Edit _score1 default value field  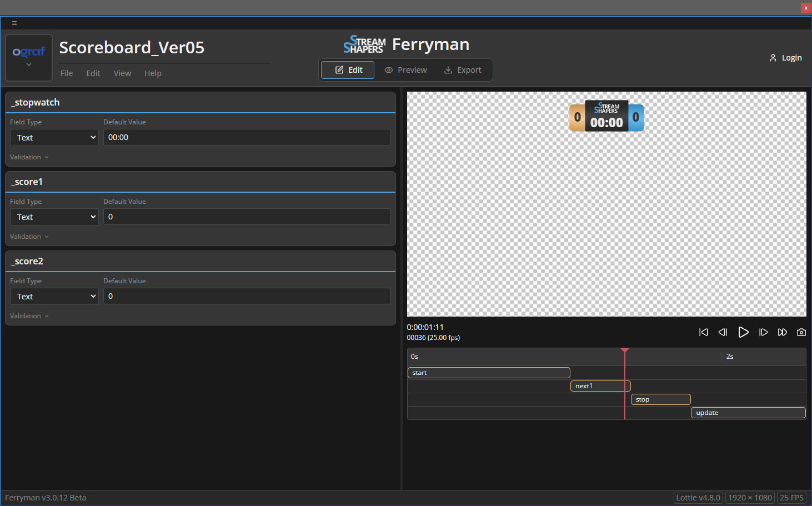coord(247,217)
